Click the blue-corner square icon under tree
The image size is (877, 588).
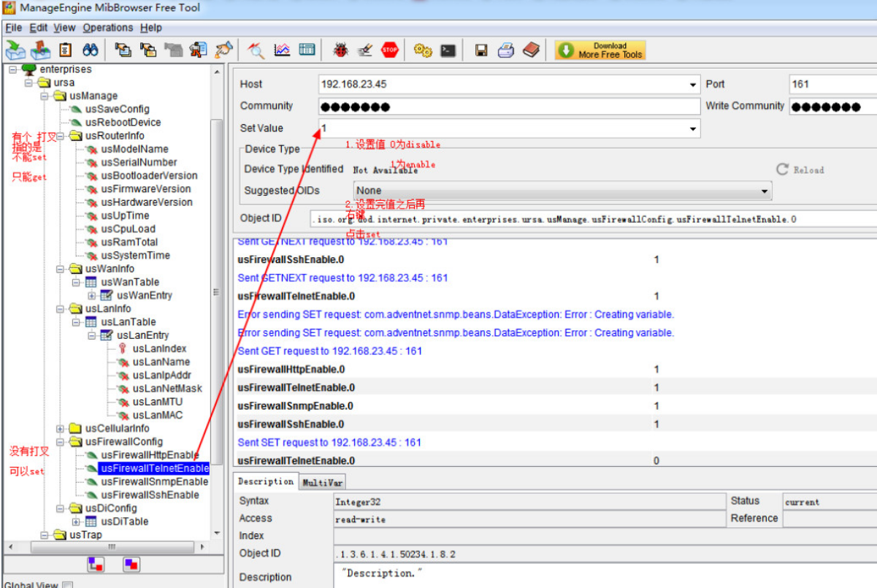click(131, 565)
